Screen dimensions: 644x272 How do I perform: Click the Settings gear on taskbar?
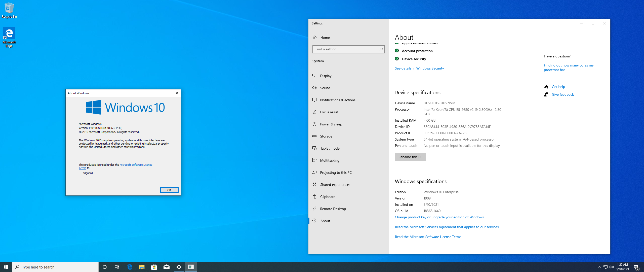point(179,267)
